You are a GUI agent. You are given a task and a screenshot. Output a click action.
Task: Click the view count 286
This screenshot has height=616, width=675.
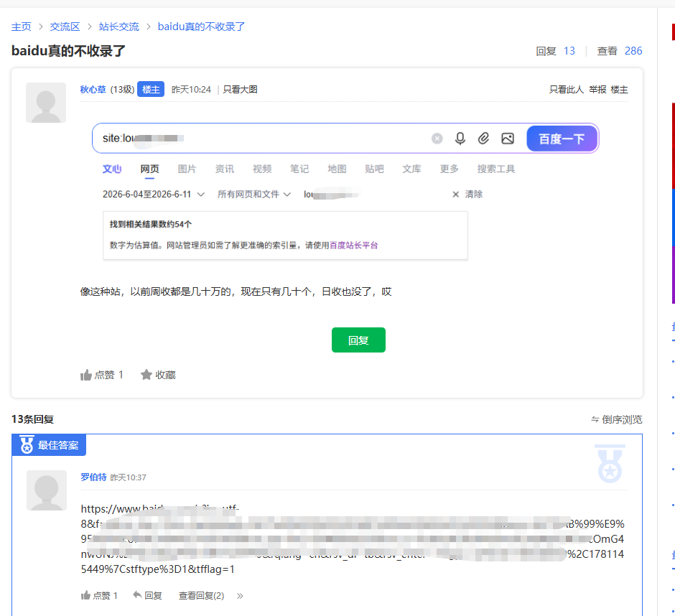[633, 51]
